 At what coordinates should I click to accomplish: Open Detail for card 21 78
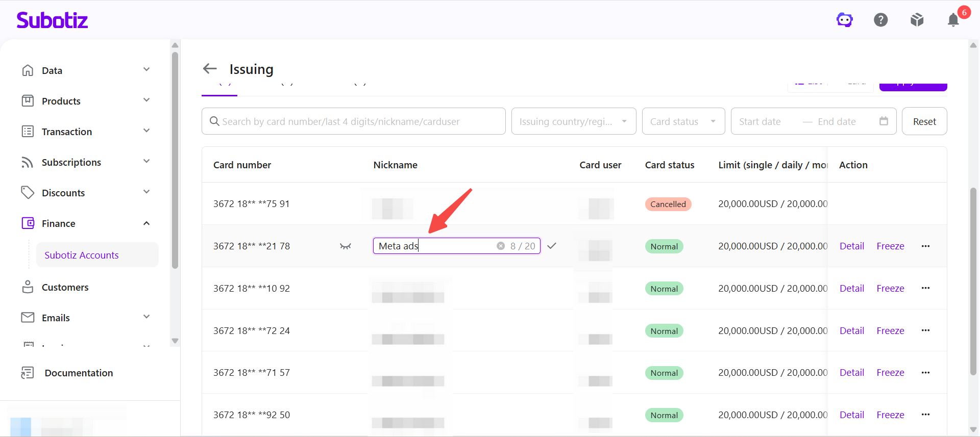point(852,246)
